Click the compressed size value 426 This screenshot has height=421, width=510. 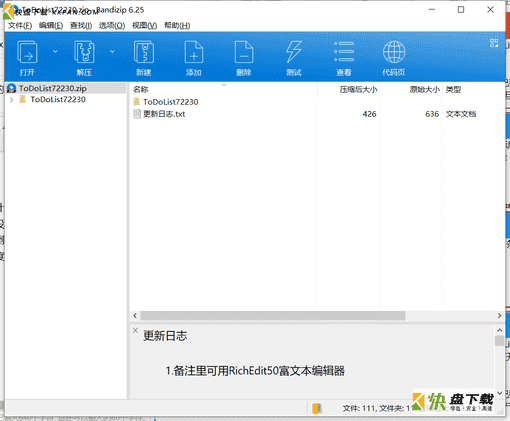[x=369, y=114]
